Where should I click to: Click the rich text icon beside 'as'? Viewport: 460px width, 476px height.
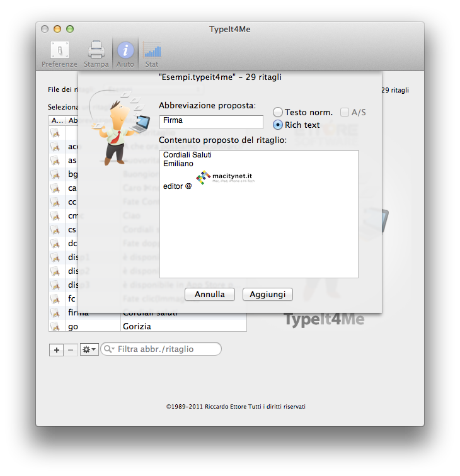tap(55, 161)
